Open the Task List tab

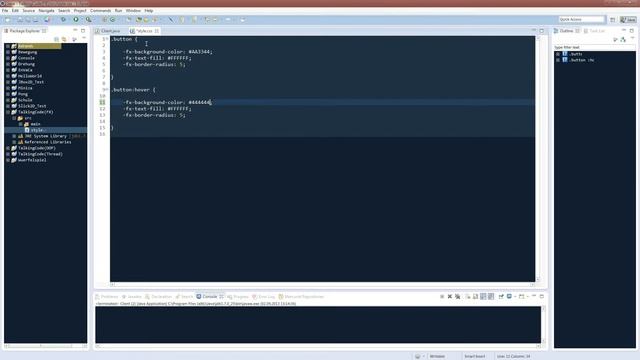pos(594,31)
